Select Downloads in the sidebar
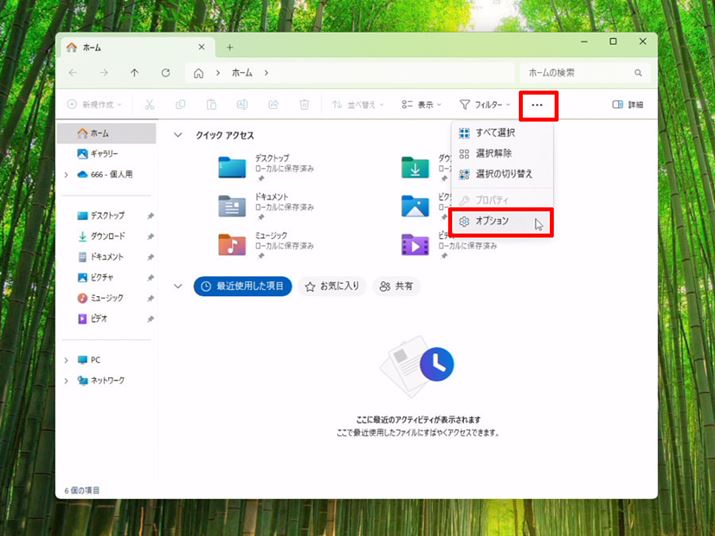 pyautogui.click(x=106, y=236)
